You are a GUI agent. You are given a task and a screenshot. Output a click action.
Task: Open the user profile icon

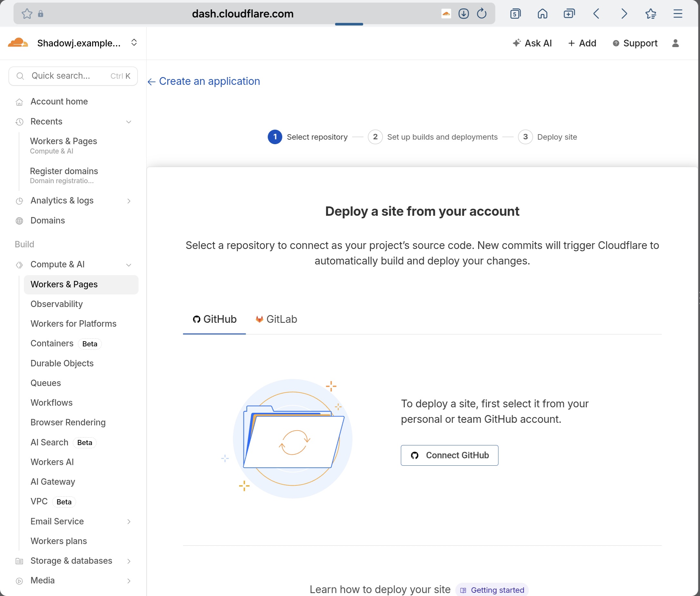(676, 43)
